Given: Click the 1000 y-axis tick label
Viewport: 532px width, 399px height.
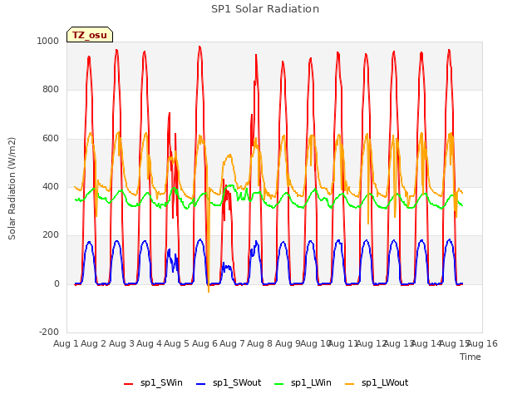Looking at the screenshot, I should (x=48, y=41).
